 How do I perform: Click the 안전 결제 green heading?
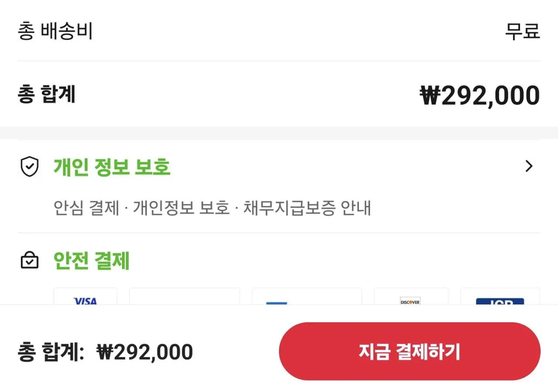click(x=92, y=260)
